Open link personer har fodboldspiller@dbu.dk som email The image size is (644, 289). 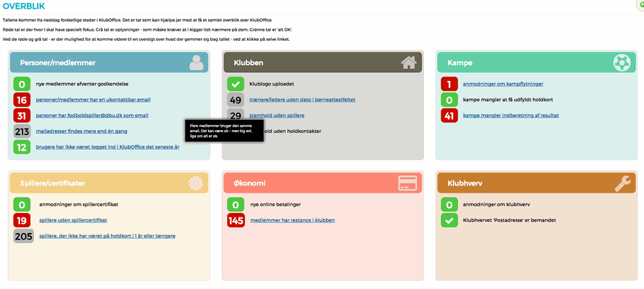point(92,116)
